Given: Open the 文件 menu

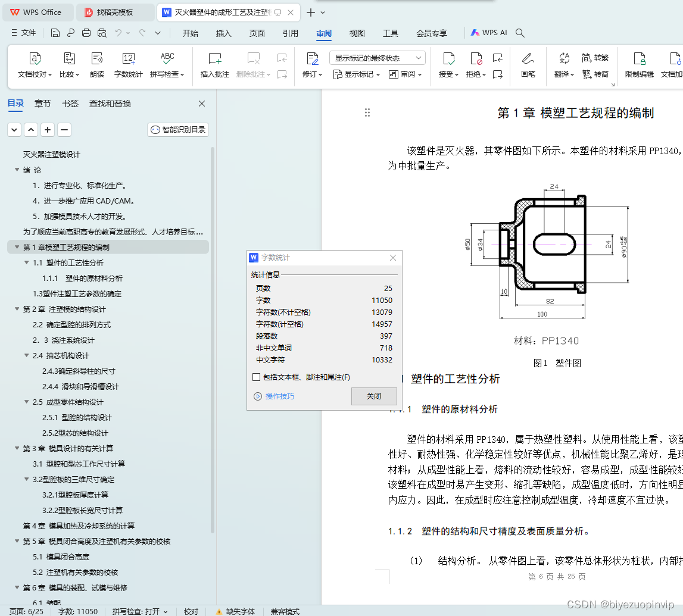Looking at the screenshot, I should pos(24,33).
